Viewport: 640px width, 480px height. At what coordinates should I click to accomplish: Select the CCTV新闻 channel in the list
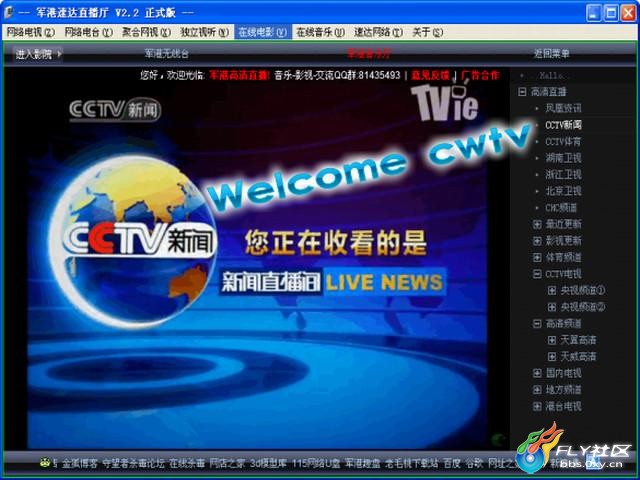pos(563,125)
